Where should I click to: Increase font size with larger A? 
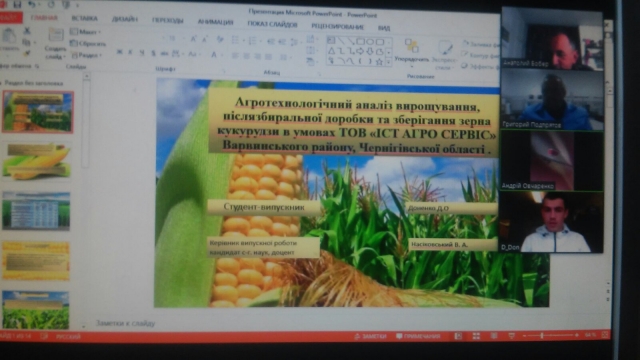click(x=193, y=39)
